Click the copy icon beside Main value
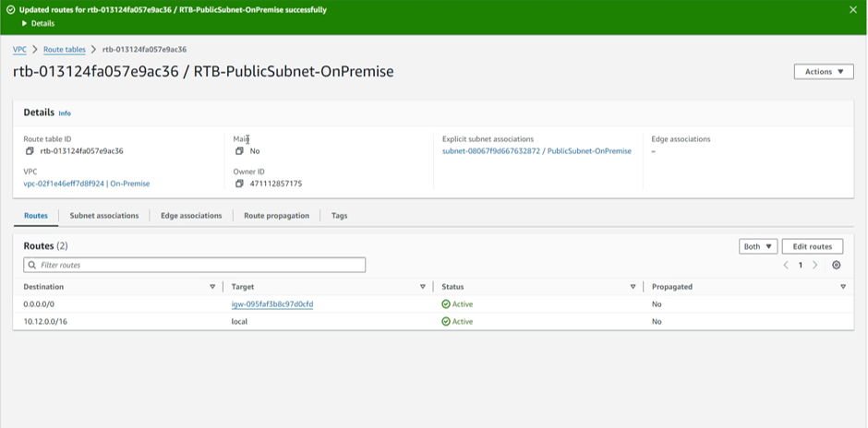The width and height of the screenshot is (868, 428). click(x=239, y=151)
